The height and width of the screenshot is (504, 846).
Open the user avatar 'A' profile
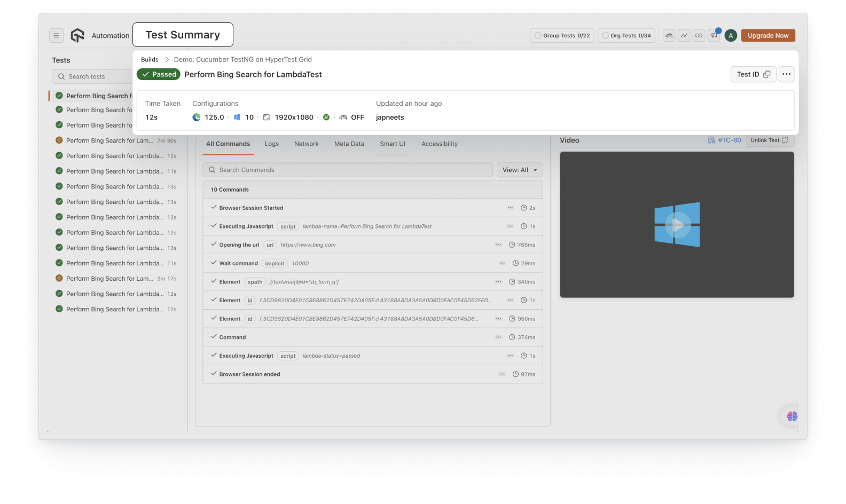click(731, 36)
